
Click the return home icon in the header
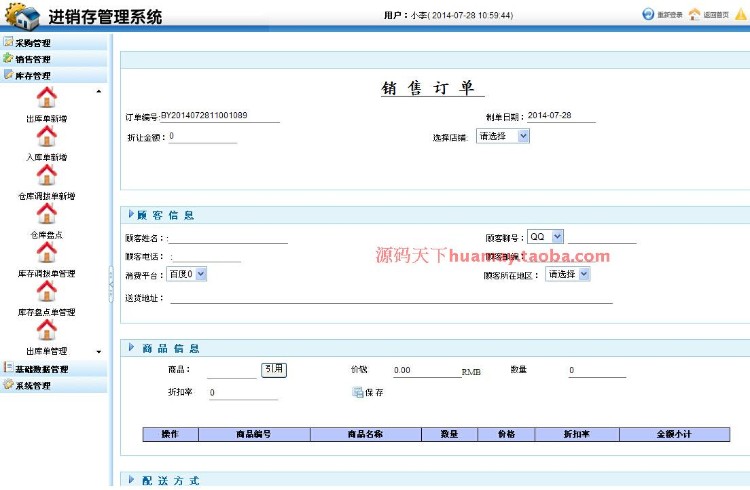[694, 14]
